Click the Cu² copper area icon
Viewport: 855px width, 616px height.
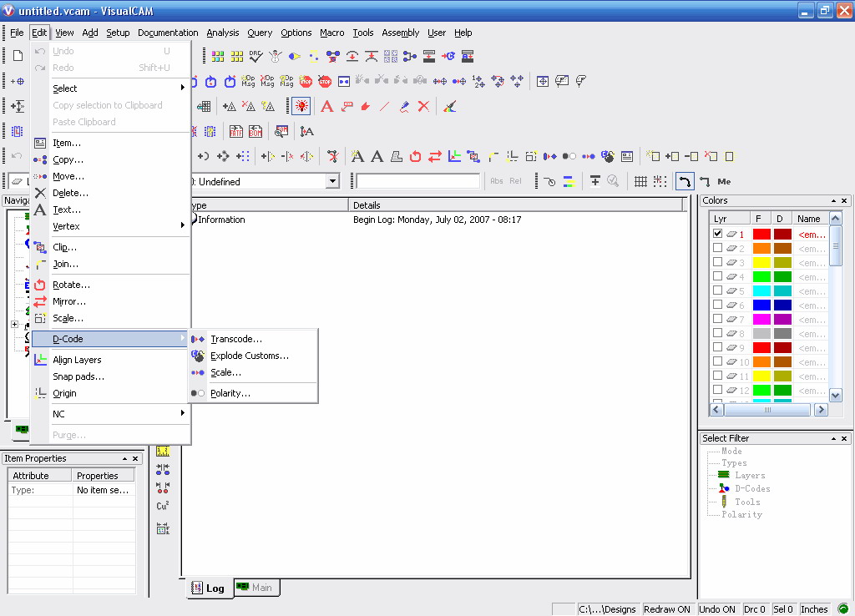[x=163, y=505]
